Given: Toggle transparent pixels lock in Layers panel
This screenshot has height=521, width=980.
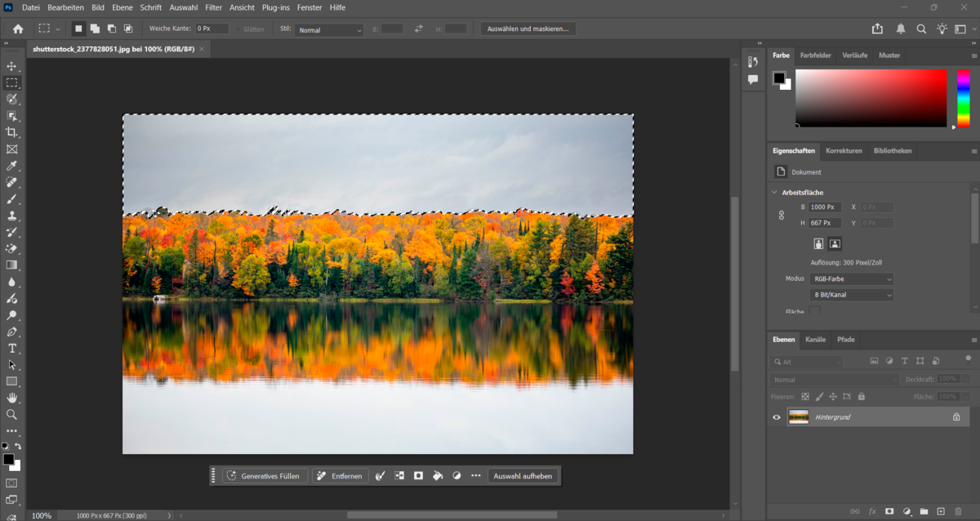Looking at the screenshot, I should point(805,396).
